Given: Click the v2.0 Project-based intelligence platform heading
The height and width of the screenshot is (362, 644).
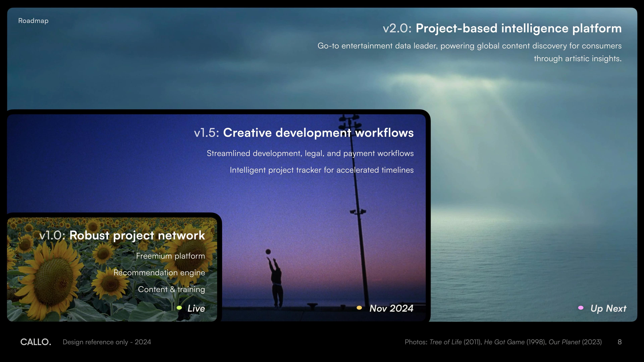Looking at the screenshot, I should [x=502, y=28].
